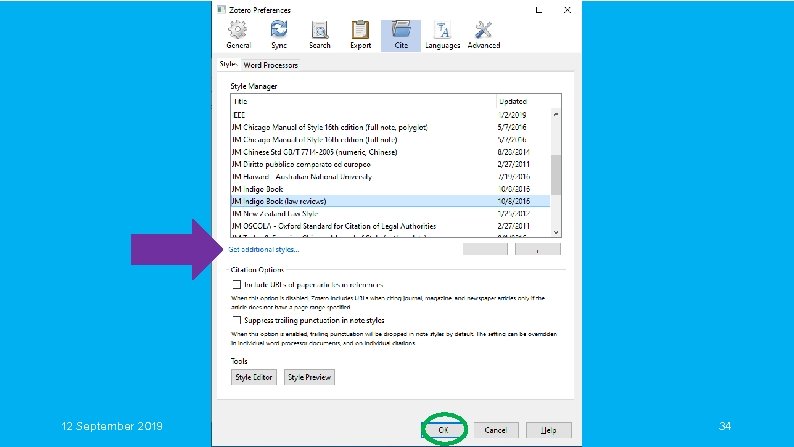Viewport: 794px width, 447px height.
Task: Maximize the Zotero Preferences window
Action: 539,10
